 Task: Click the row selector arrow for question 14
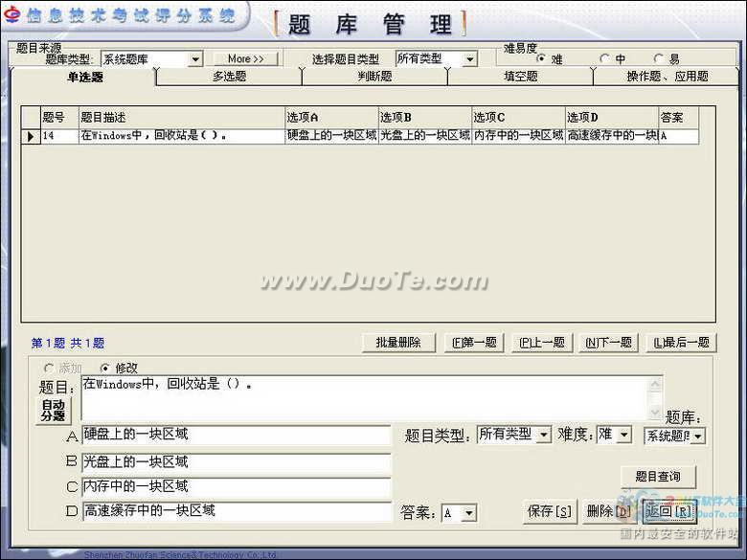coord(31,137)
